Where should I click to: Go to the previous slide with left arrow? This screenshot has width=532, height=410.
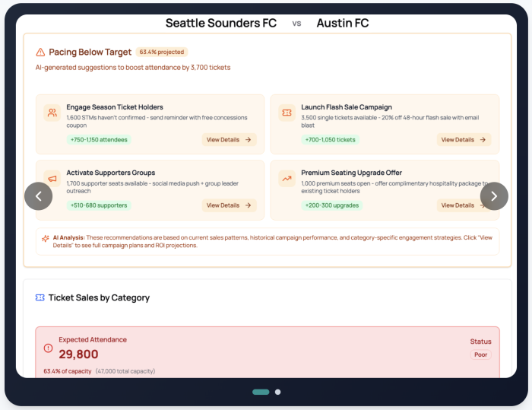[x=38, y=196]
